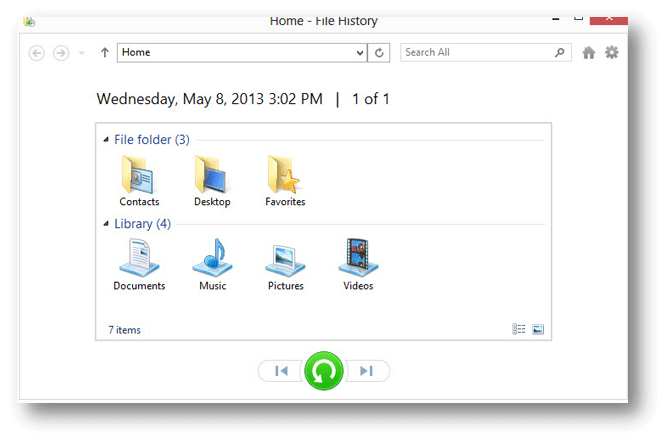Click the Home icon in toolbar
The height and width of the screenshot is (443, 668).
coord(589,53)
